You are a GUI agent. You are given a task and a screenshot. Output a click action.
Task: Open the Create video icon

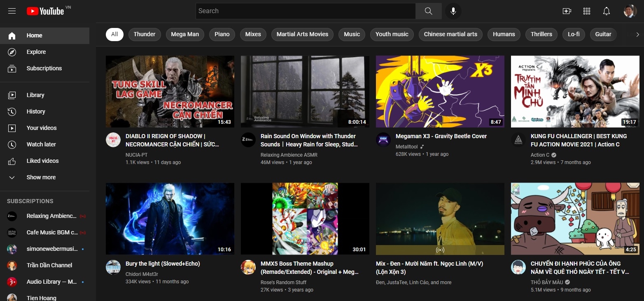click(x=567, y=11)
